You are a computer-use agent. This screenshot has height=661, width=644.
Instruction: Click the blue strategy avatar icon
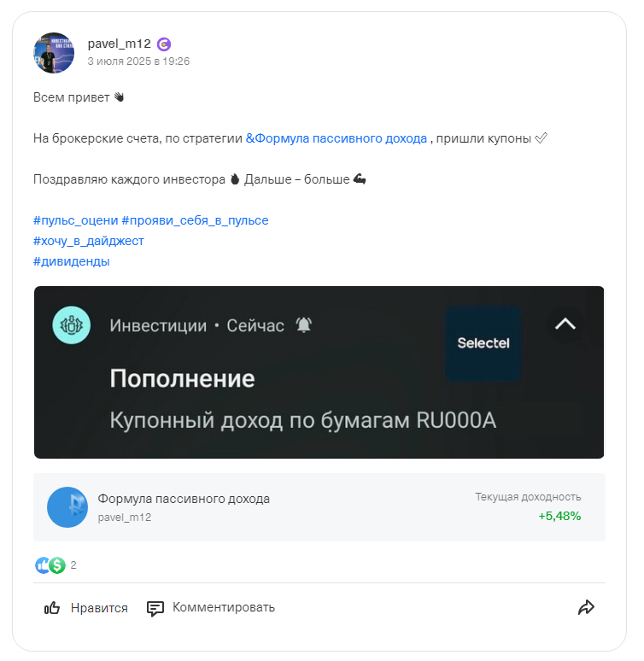67,507
